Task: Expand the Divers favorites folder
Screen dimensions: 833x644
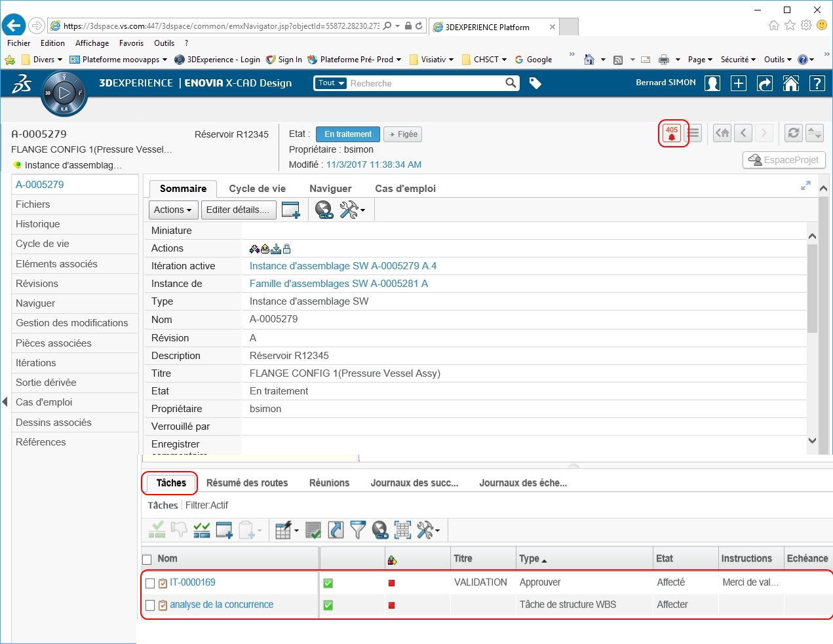Action: (43, 60)
